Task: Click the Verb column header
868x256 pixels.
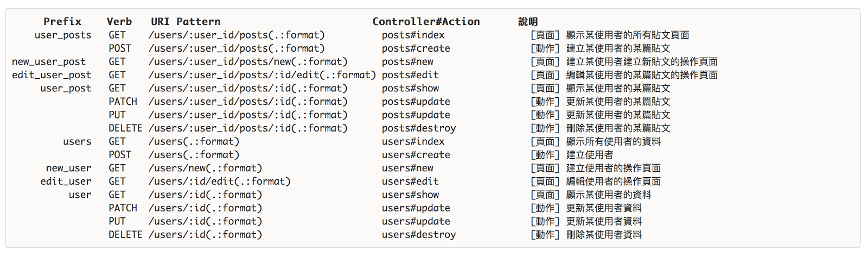Action: click(119, 22)
